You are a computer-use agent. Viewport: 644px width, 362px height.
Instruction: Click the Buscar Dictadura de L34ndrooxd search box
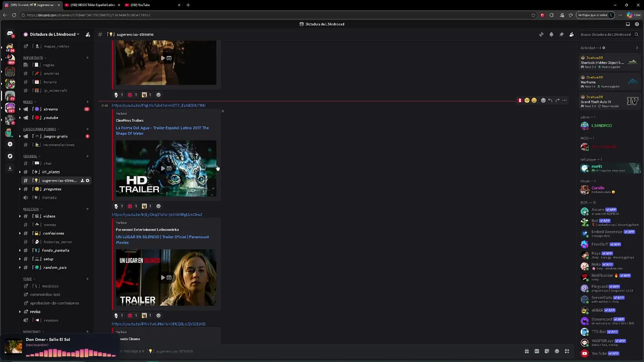pyautogui.click(x=609, y=35)
